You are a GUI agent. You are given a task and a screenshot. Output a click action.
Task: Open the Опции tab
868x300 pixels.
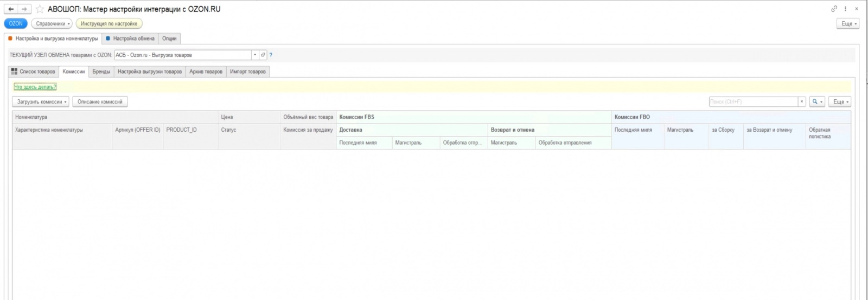[169, 39]
